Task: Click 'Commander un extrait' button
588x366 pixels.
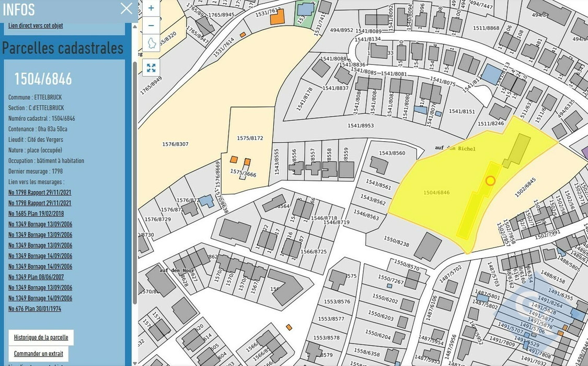Action: click(38, 353)
